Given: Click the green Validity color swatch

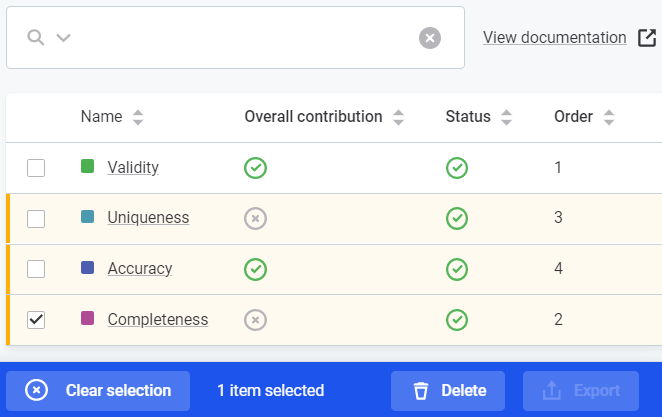Looking at the screenshot, I should click(x=87, y=167).
